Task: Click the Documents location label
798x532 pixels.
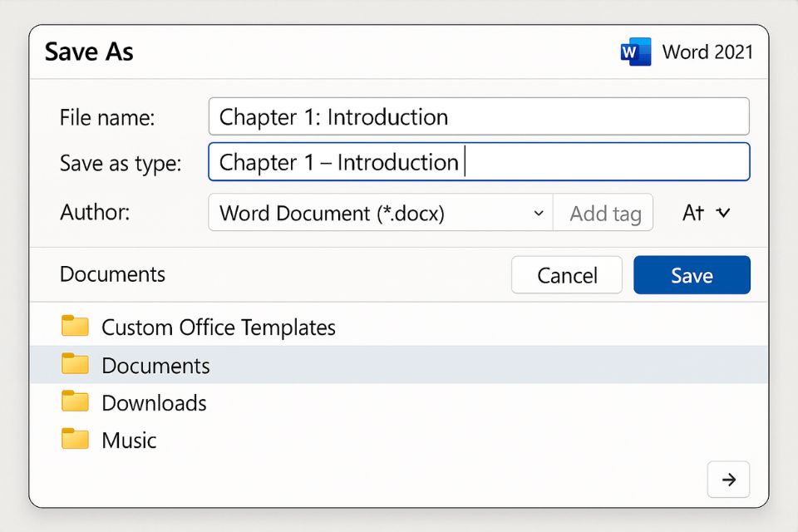Action: click(x=112, y=274)
